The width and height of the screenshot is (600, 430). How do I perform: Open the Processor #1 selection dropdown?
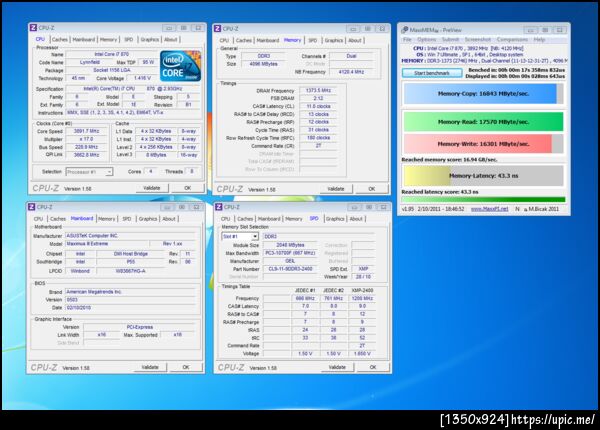(x=109, y=172)
